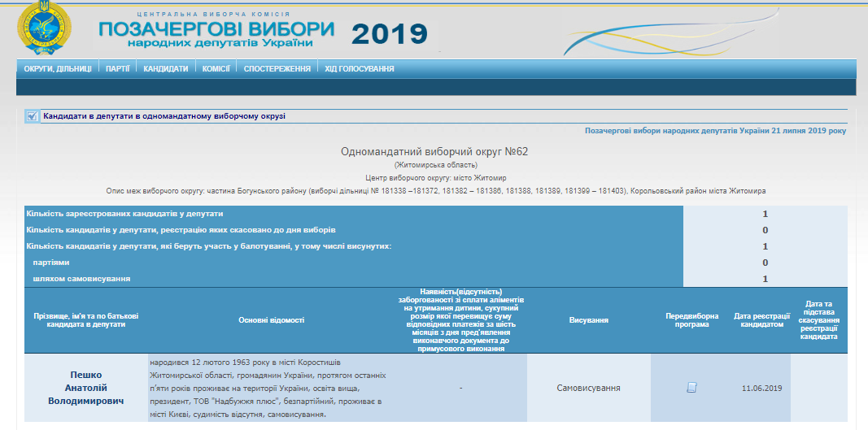Select the КАНДИДАТИ menu item
This screenshot has height=430, width=868.
point(166,69)
